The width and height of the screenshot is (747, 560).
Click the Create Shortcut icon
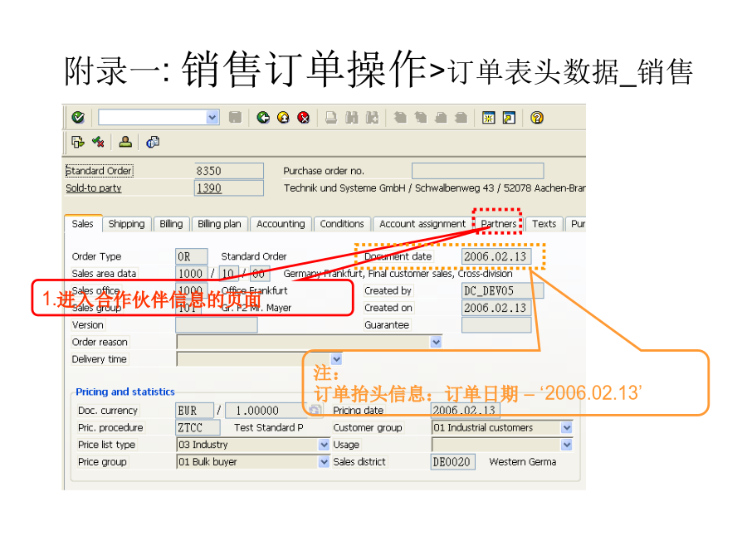click(510, 117)
